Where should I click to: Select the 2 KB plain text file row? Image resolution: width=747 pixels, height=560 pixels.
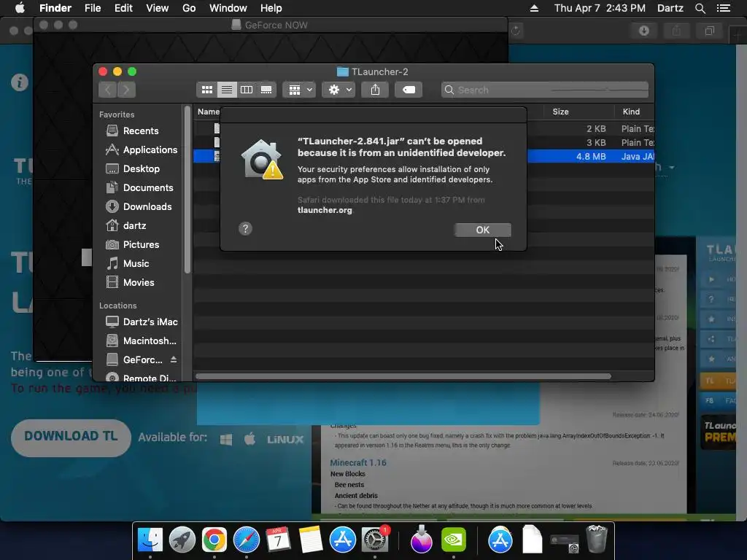424,128
